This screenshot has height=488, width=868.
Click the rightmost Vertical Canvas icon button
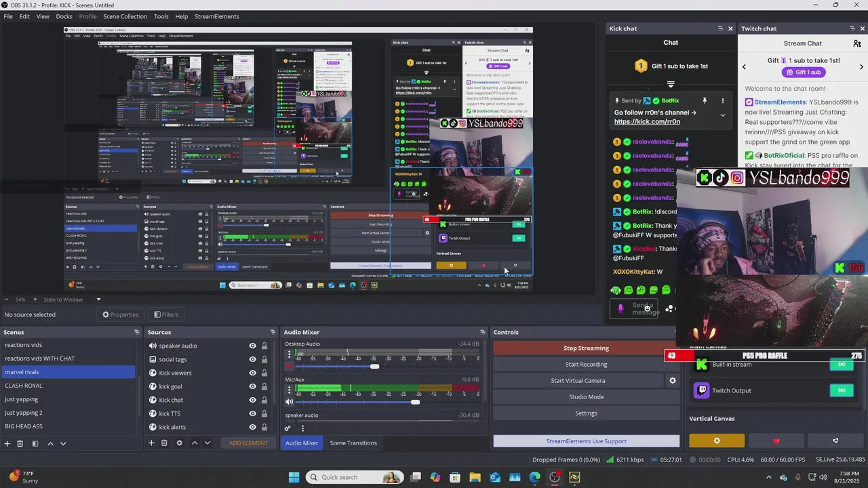[835, 441]
